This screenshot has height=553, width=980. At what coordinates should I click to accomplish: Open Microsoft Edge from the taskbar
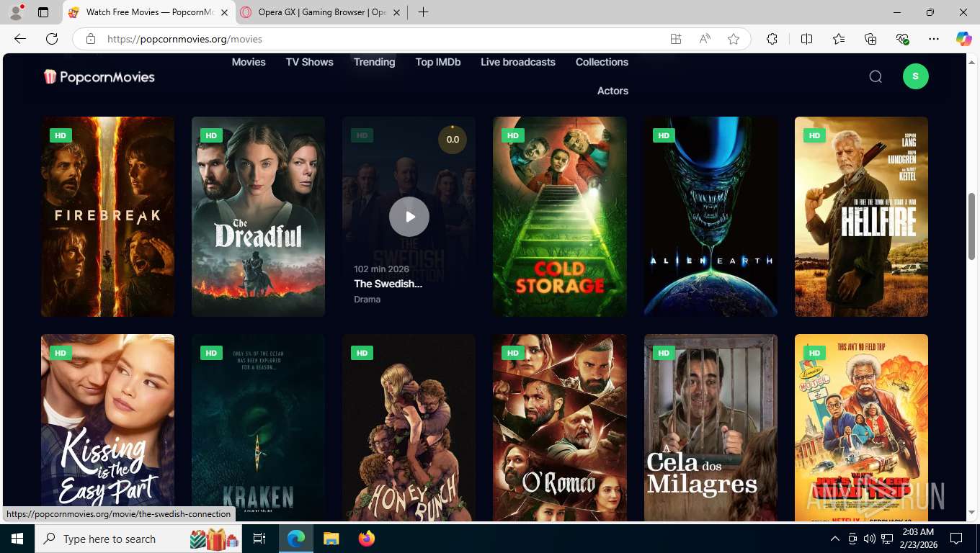click(x=296, y=539)
